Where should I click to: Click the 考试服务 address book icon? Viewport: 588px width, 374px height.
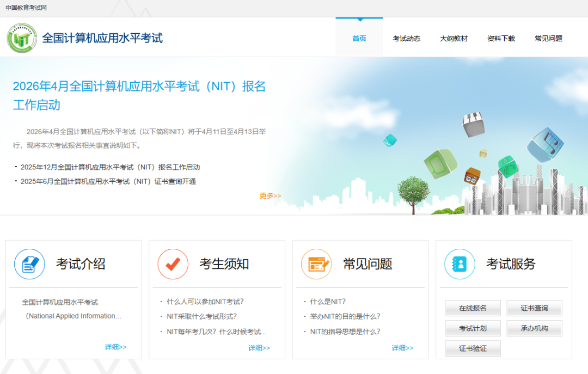(x=460, y=264)
